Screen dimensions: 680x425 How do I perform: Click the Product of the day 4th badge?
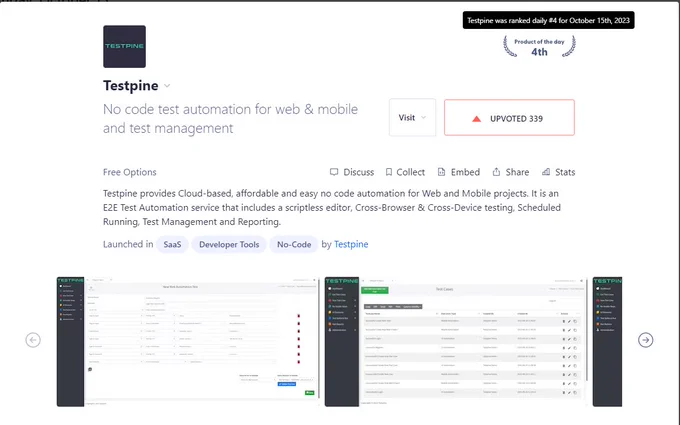tap(539, 47)
